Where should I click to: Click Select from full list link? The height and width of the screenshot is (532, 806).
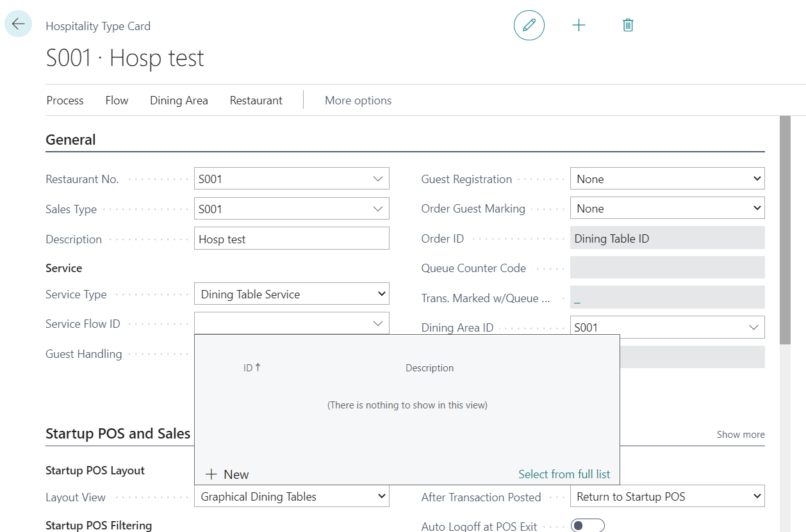[564, 474]
